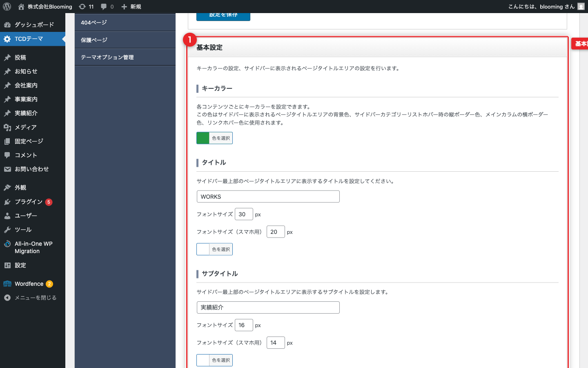Click the 設定を保存 button
This screenshot has width=588, height=368.
point(223,16)
